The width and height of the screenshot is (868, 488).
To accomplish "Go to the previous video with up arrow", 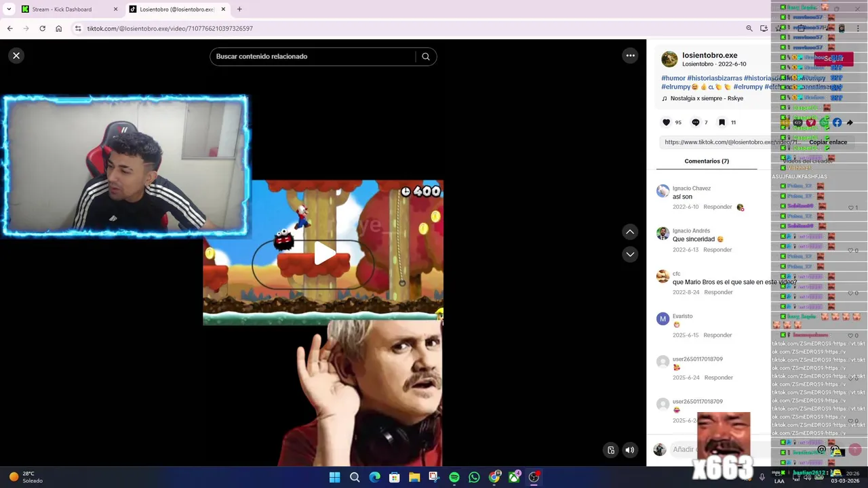I will coord(630,232).
